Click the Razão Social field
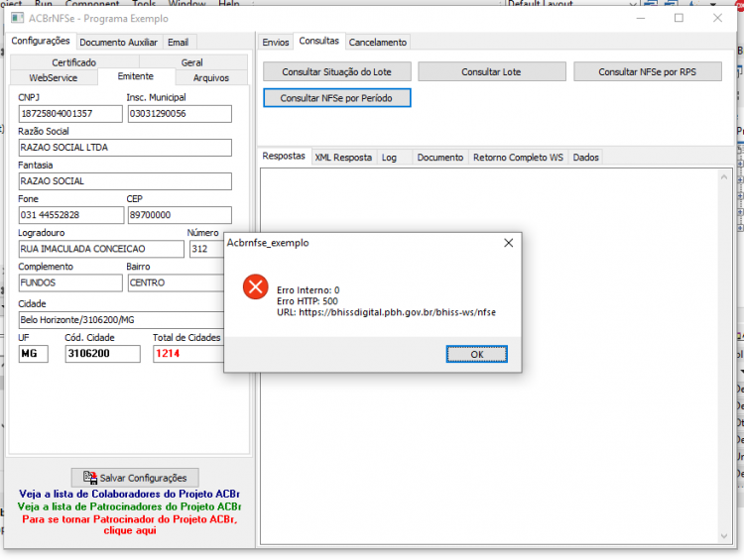 (125, 148)
